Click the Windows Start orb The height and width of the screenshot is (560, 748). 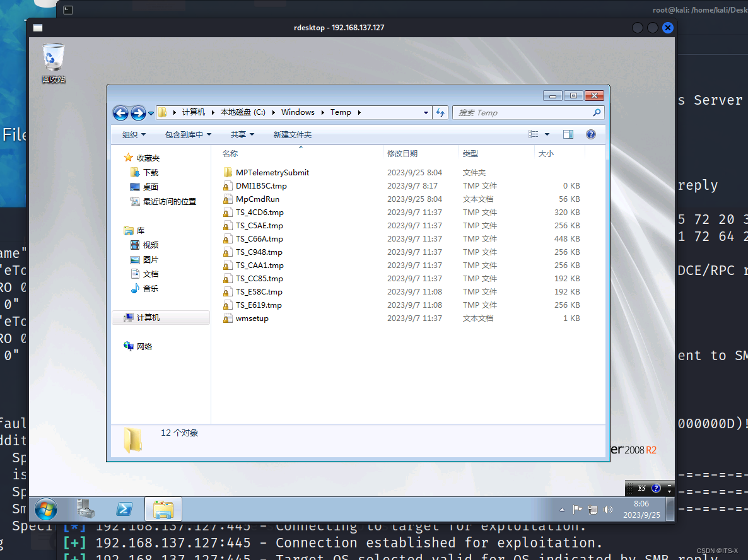click(x=45, y=509)
